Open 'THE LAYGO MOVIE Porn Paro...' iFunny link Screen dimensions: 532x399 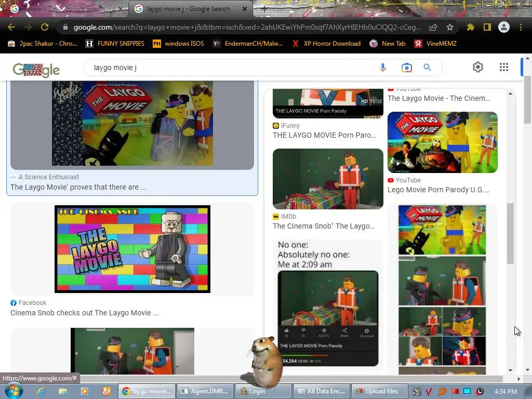pyautogui.click(x=324, y=135)
